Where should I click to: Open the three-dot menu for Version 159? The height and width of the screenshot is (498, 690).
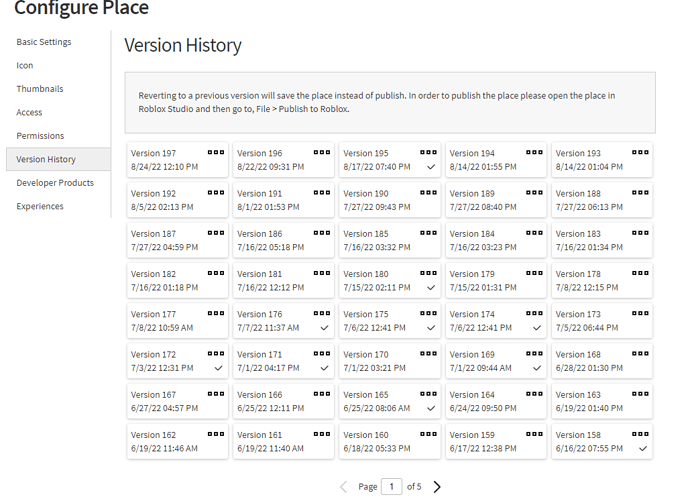coord(534,434)
